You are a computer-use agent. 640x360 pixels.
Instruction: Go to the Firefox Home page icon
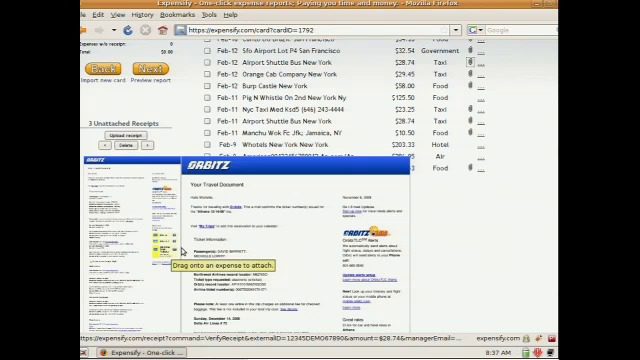163,30
